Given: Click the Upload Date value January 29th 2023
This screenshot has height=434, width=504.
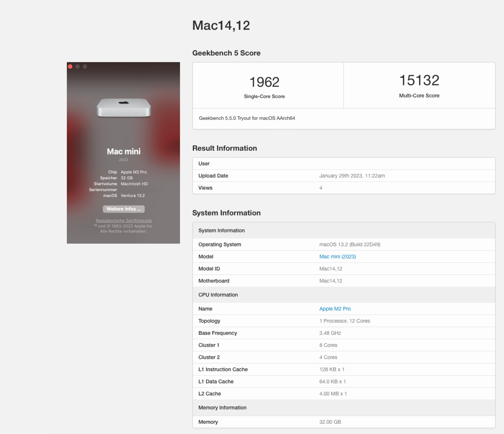Looking at the screenshot, I should 352,176.
